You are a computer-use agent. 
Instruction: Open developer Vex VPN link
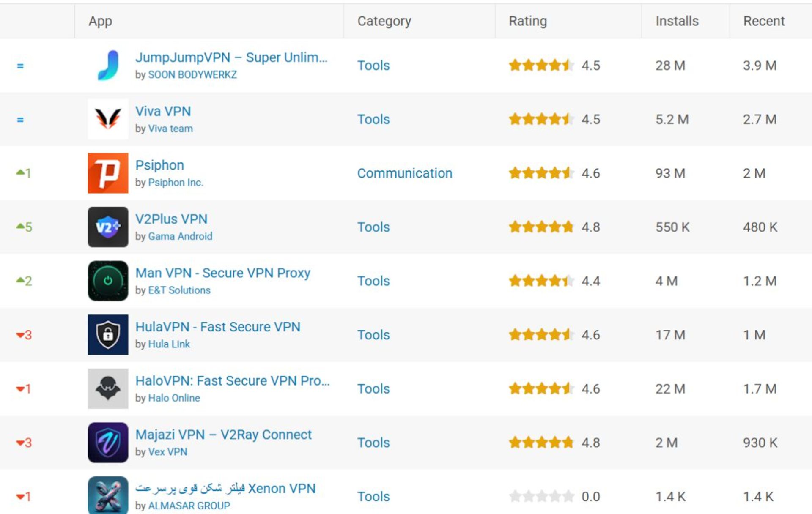click(167, 452)
